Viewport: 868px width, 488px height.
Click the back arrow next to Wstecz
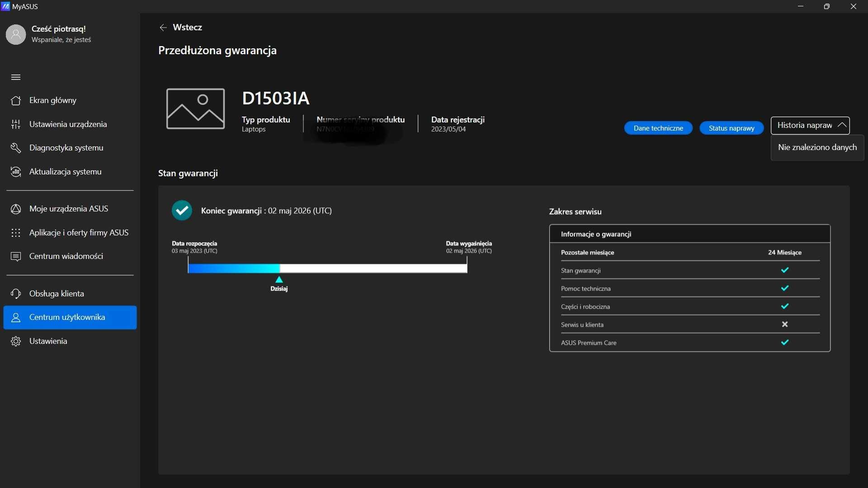[163, 28]
